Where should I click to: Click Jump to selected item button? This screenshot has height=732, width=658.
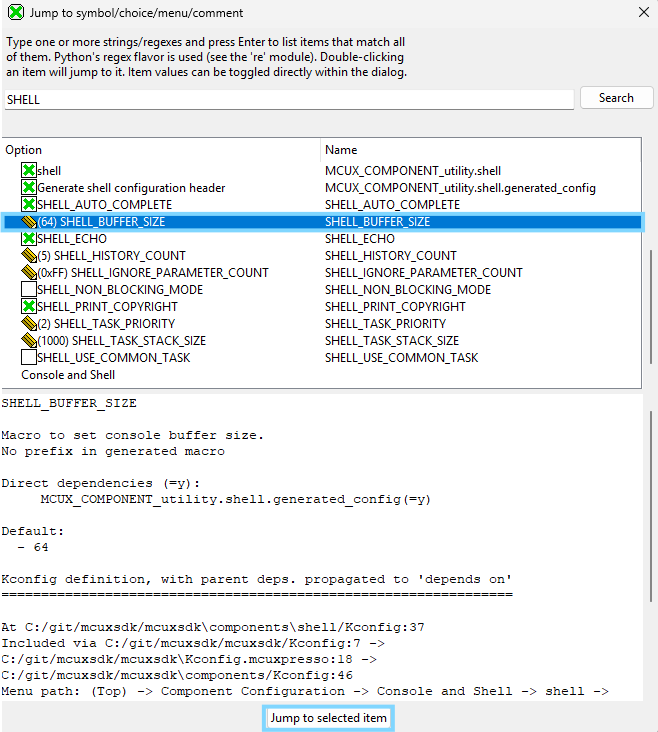[328, 718]
